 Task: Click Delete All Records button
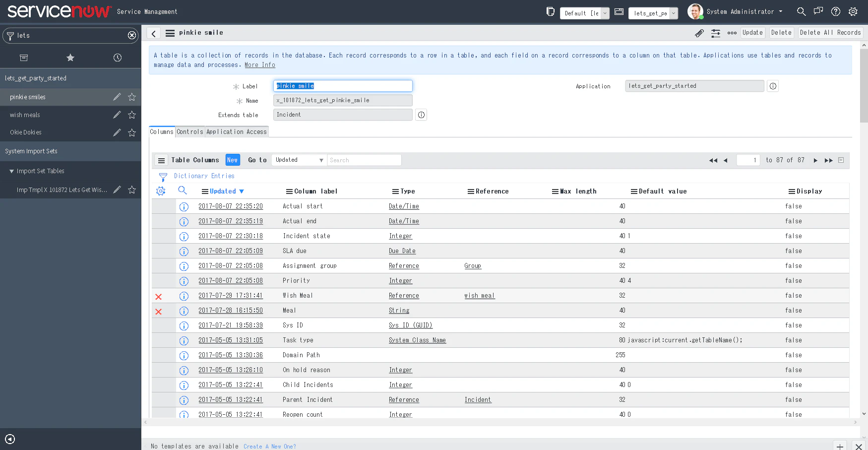tap(830, 33)
